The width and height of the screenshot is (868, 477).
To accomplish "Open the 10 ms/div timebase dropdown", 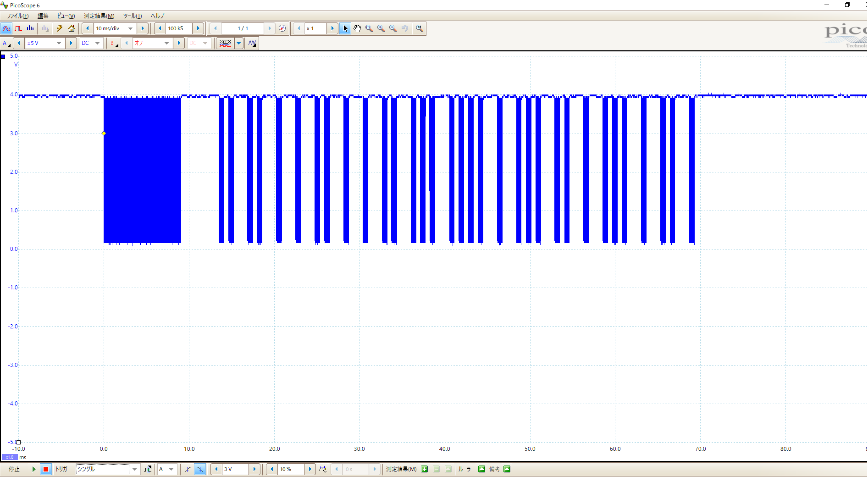I will [x=131, y=28].
